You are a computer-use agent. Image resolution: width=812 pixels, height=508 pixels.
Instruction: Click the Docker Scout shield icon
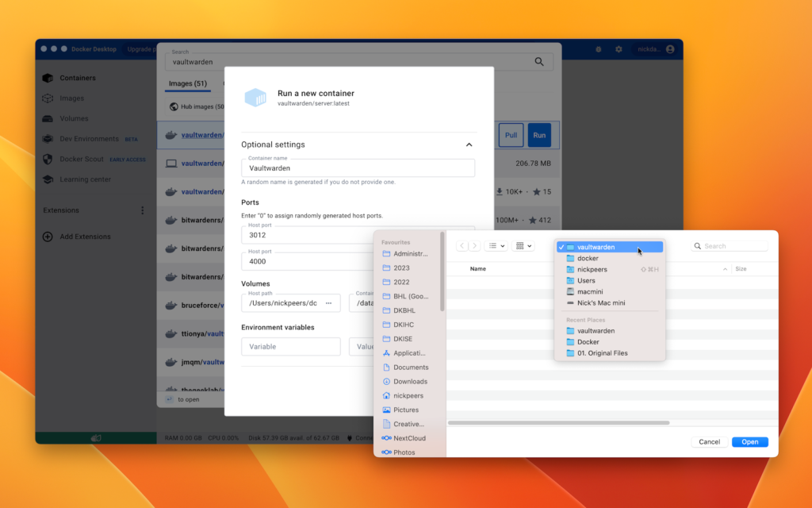[48, 159]
